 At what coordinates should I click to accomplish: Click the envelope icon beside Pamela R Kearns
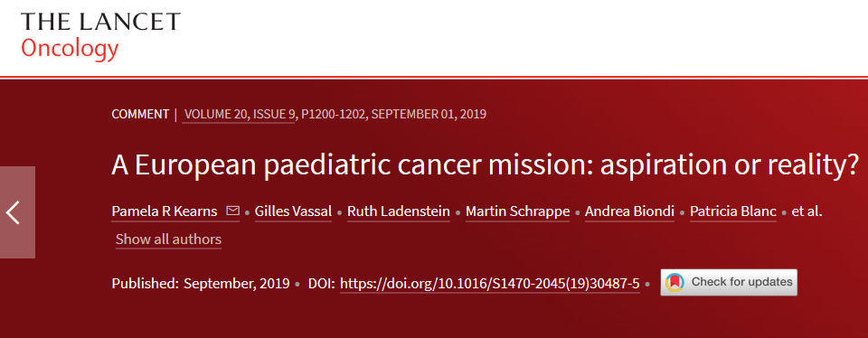[233, 211]
